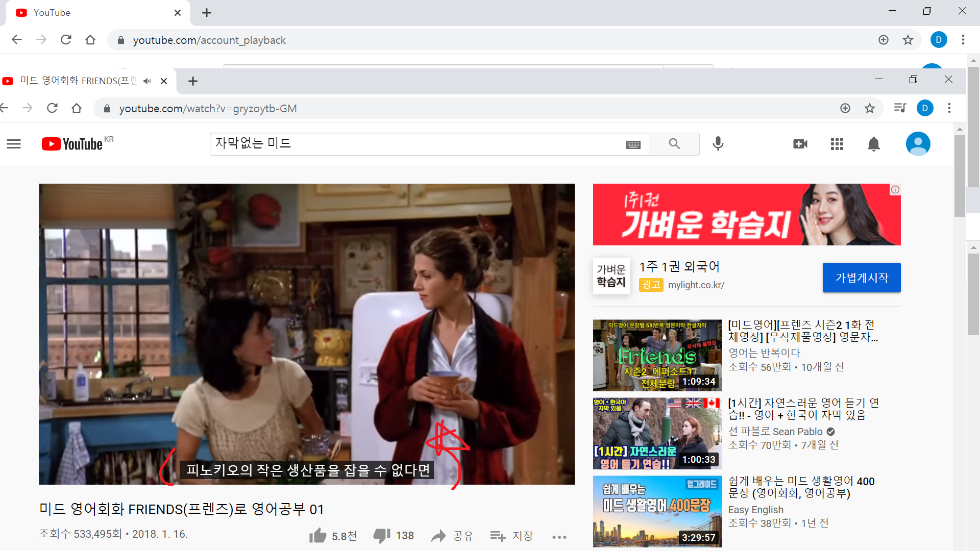980x551 pixels.
Task: Click the create video camera icon
Action: [800, 144]
